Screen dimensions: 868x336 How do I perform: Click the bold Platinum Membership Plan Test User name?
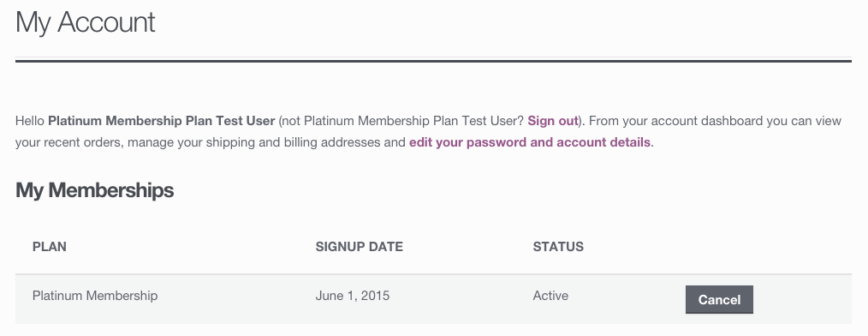162,121
